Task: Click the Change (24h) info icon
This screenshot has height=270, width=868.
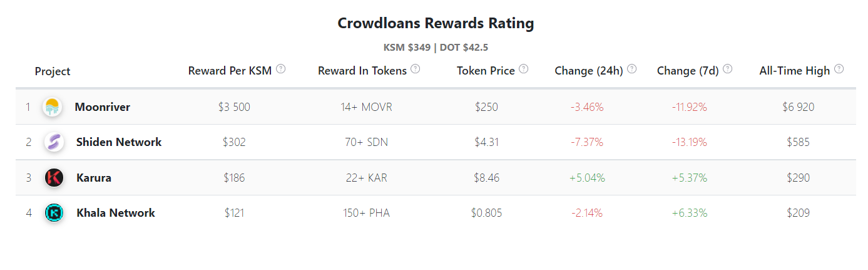Action: [632, 69]
